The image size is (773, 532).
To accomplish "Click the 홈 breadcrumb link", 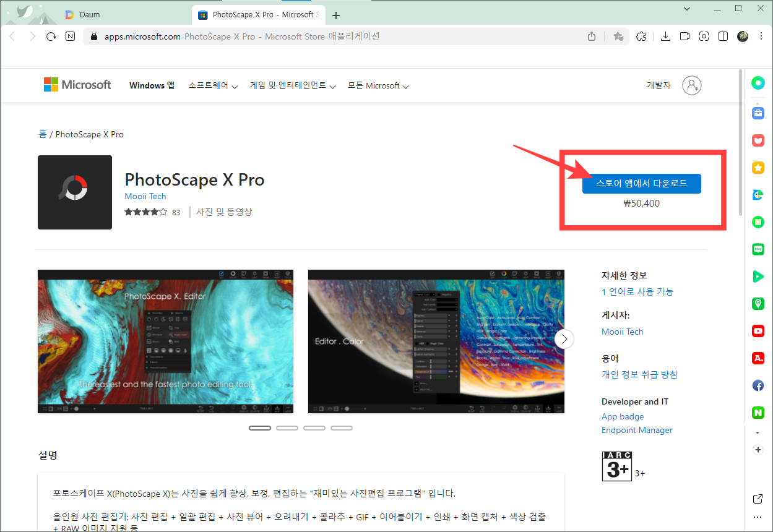I will [43, 134].
